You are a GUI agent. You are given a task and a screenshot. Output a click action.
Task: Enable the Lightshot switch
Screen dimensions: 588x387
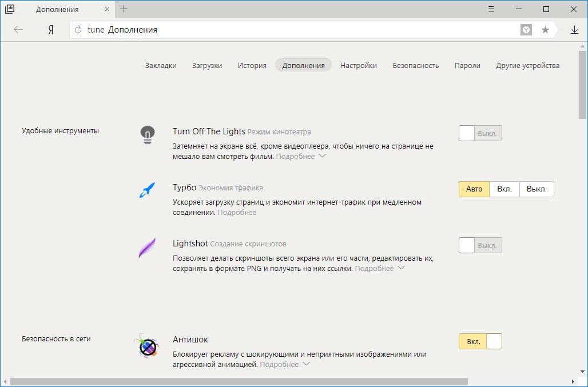pyautogui.click(x=480, y=246)
